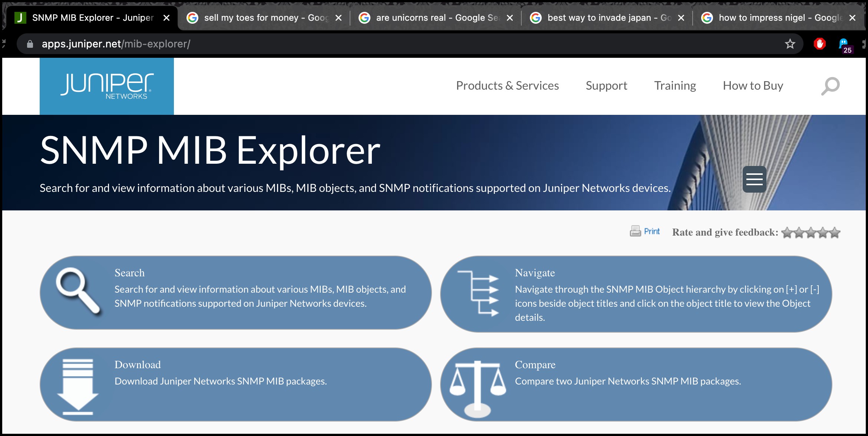Close the 'are unicorns real' tab
Viewport: 868px width, 436px height.
click(x=510, y=18)
